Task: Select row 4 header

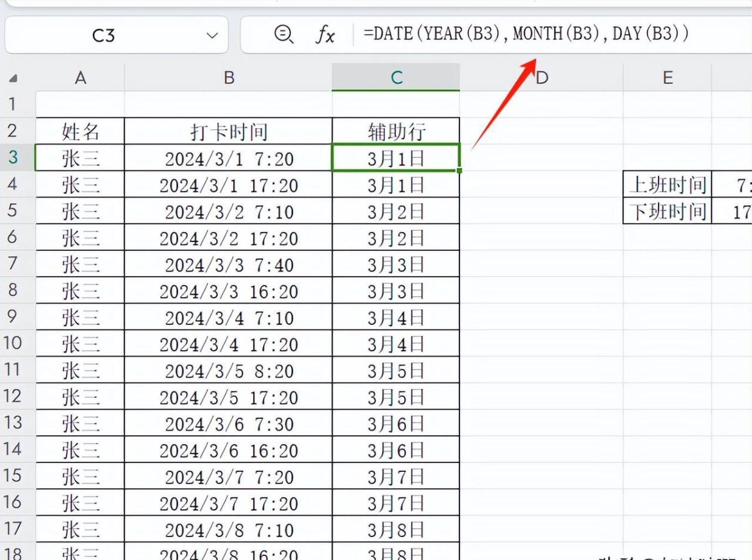Action: pyautogui.click(x=18, y=184)
